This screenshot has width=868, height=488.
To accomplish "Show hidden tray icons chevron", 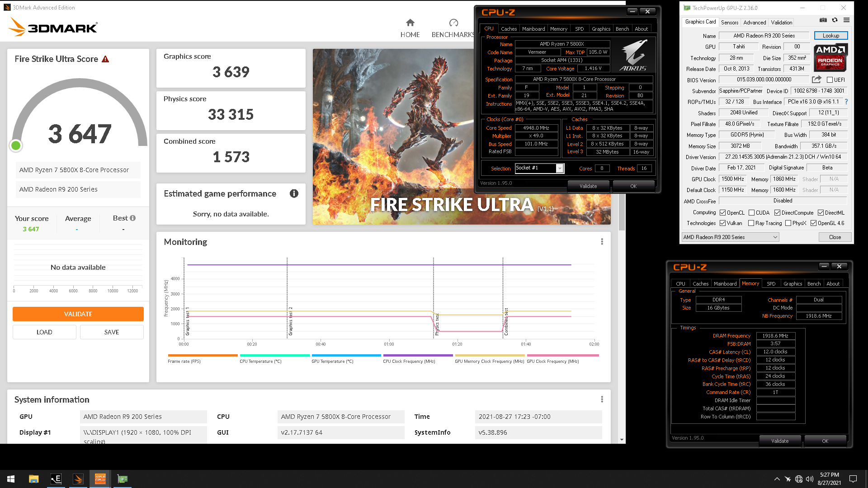I will (x=777, y=479).
